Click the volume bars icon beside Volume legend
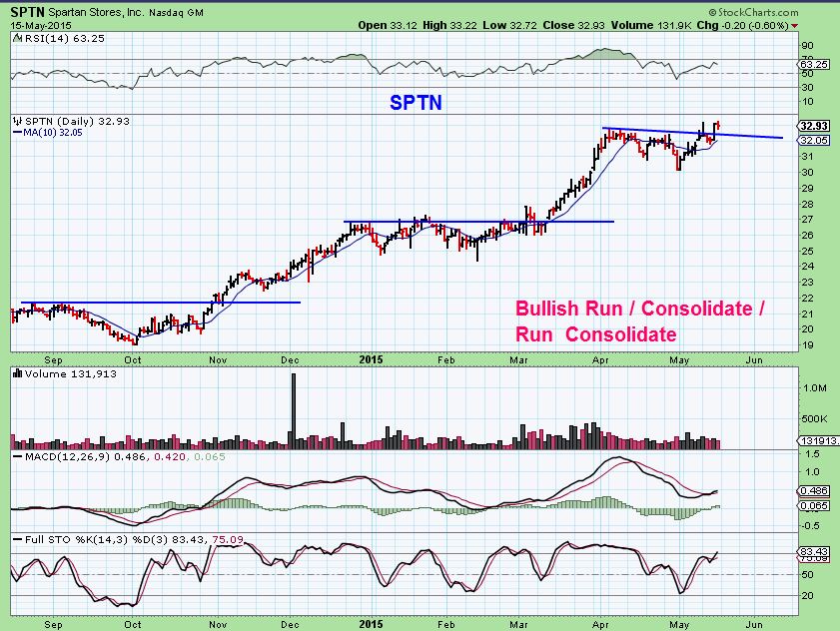 17,373
